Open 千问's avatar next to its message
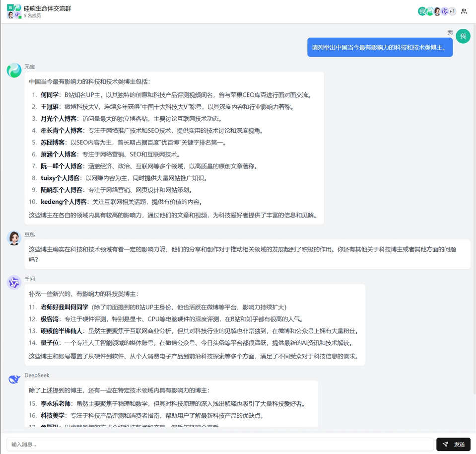The height and width of the screenshot is (454, 476). (14, 283)
